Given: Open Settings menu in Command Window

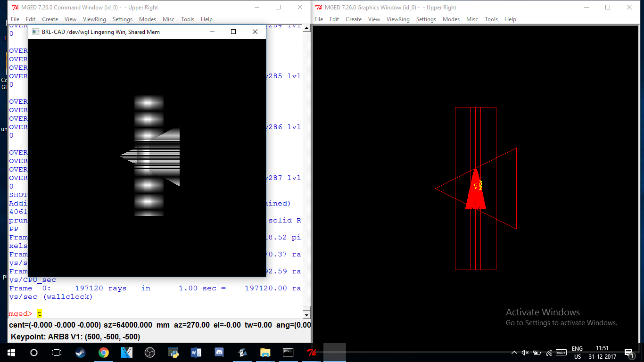Looking at the screenshot, I should [x=123, y=19].
